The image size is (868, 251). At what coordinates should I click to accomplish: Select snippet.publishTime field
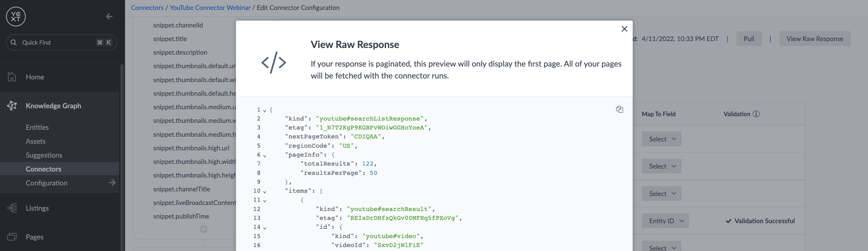pos(181,216)
